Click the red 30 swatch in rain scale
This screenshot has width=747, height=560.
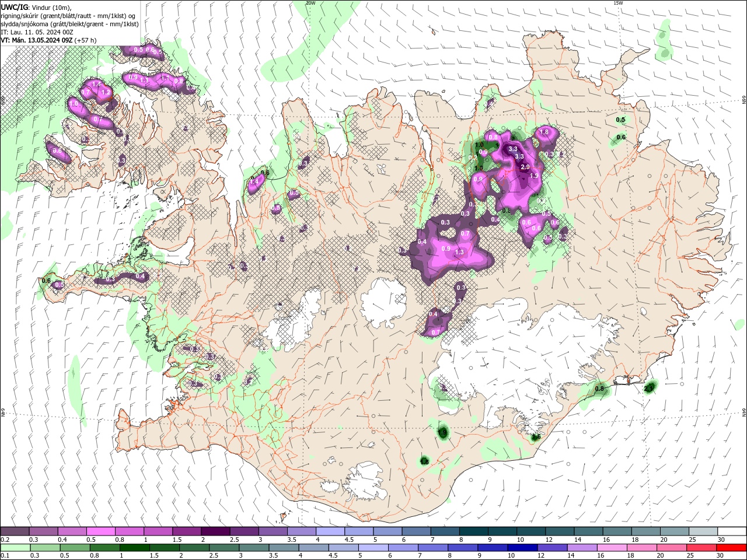point(732,548)
